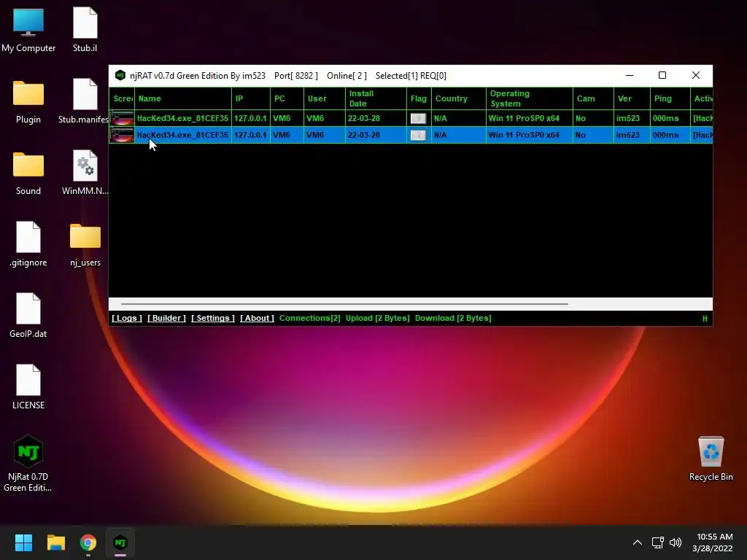Open the Windows Start menu
The height and width of the screenshot is (560, 747).
(23, 542)
